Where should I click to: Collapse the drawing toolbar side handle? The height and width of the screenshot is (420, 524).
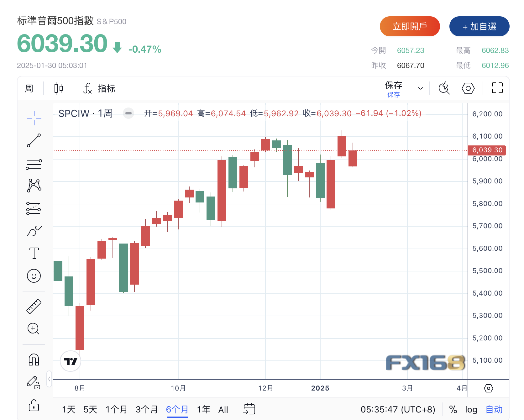click(x=49, y=379)
